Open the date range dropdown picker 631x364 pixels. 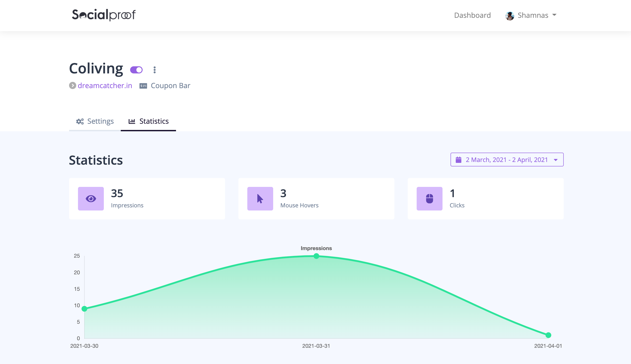(x=507, y=160)
